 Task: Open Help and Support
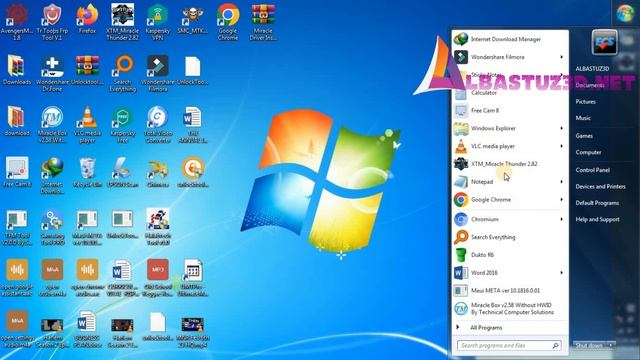pos(598,219)
